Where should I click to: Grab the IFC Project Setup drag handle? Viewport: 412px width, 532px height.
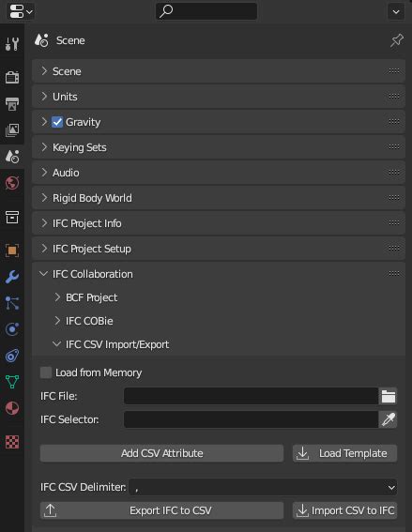click(x=393, y=249)
